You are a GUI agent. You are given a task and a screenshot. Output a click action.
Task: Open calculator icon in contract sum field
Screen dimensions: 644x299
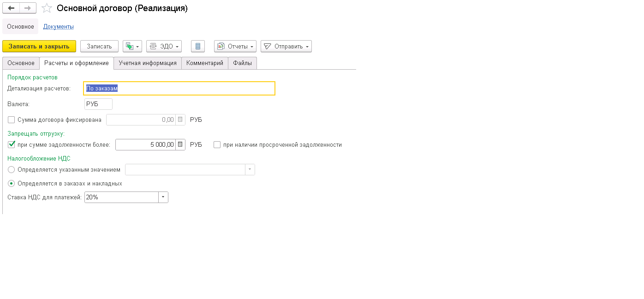[180, 120]
